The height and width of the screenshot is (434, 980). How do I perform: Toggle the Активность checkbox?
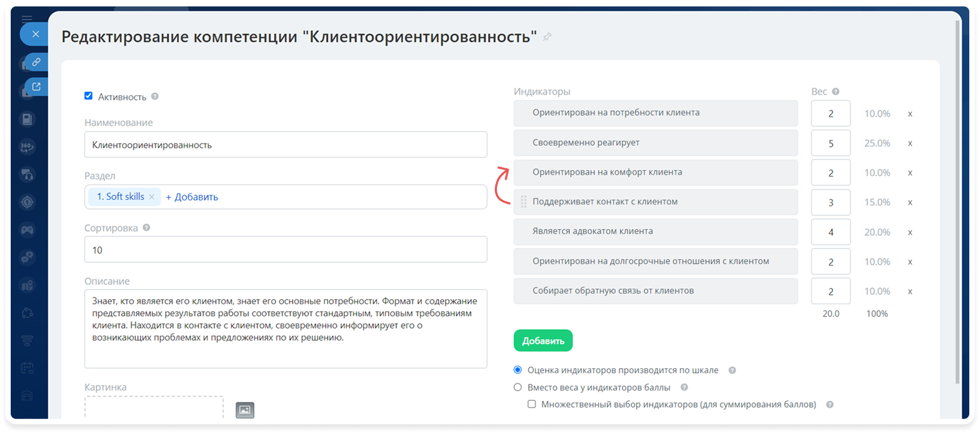(x=88, y=96)
